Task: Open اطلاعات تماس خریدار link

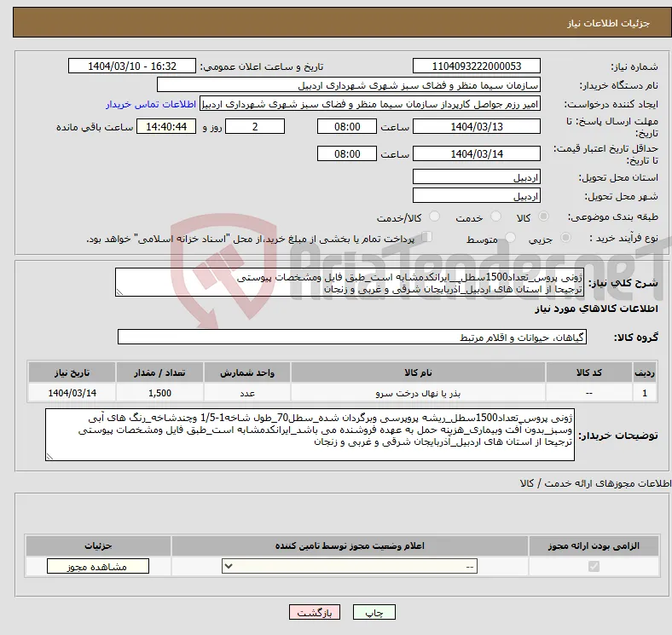Action: click(151, 104)
